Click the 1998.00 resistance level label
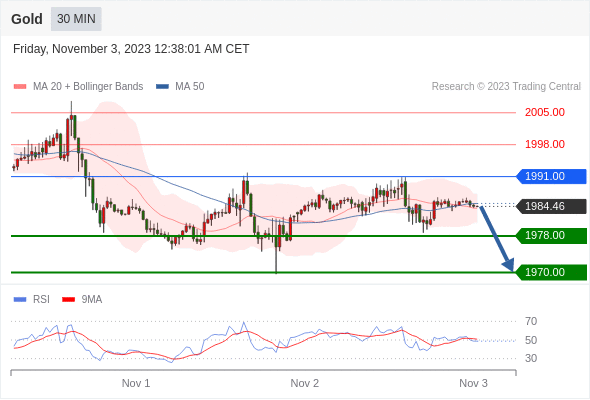The height and width of the screenshot is (400, 590). [545, 144]
